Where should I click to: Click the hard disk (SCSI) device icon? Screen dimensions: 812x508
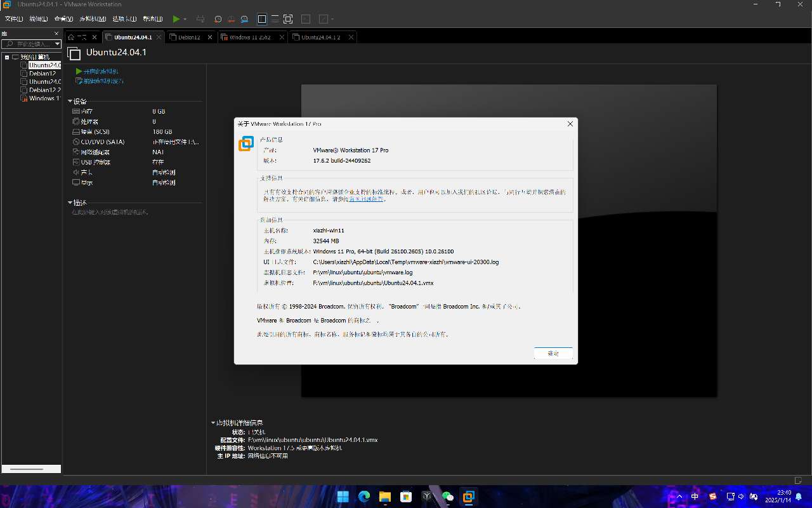click(76, 132)
